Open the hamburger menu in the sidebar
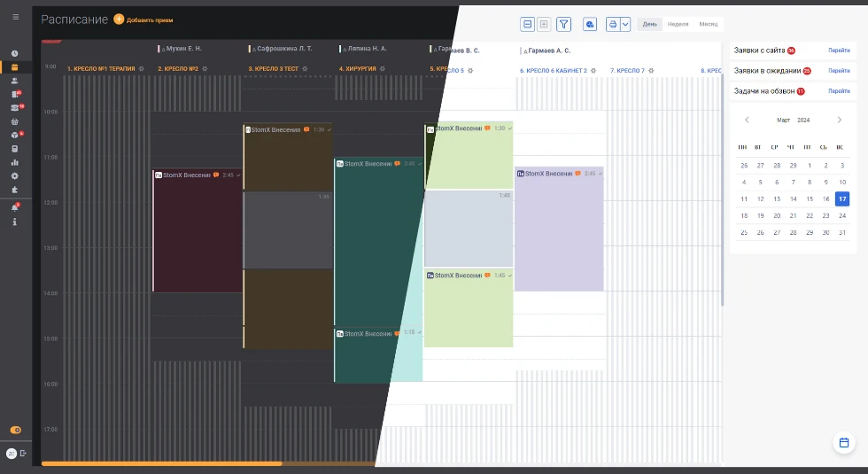The height and width of the screenshot is (474, 868). pos(15,17)
